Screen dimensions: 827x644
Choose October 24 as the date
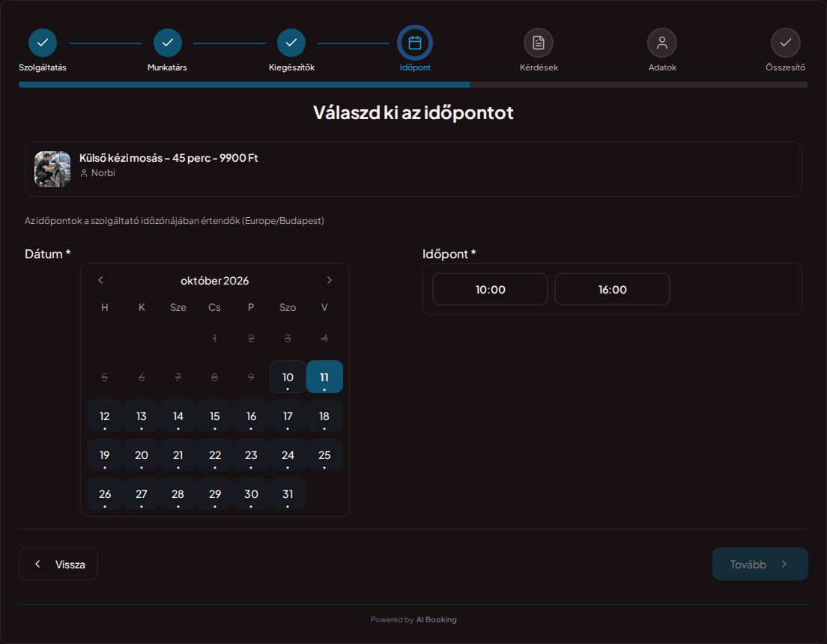pos(288,455)
